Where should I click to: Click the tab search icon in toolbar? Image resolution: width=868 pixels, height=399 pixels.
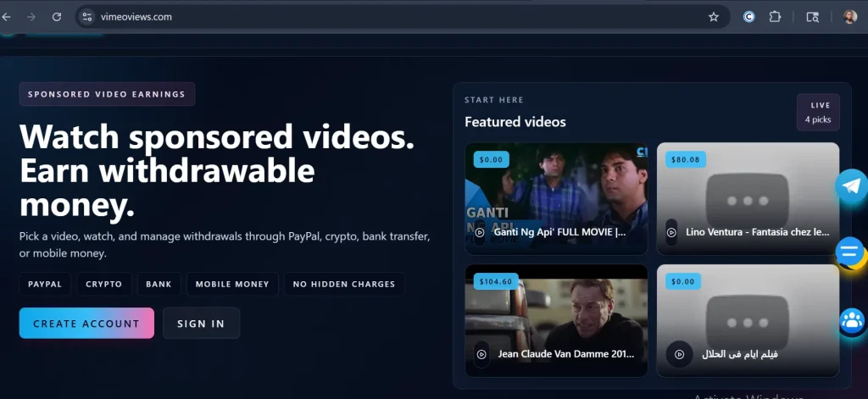[x=812, y=17]
